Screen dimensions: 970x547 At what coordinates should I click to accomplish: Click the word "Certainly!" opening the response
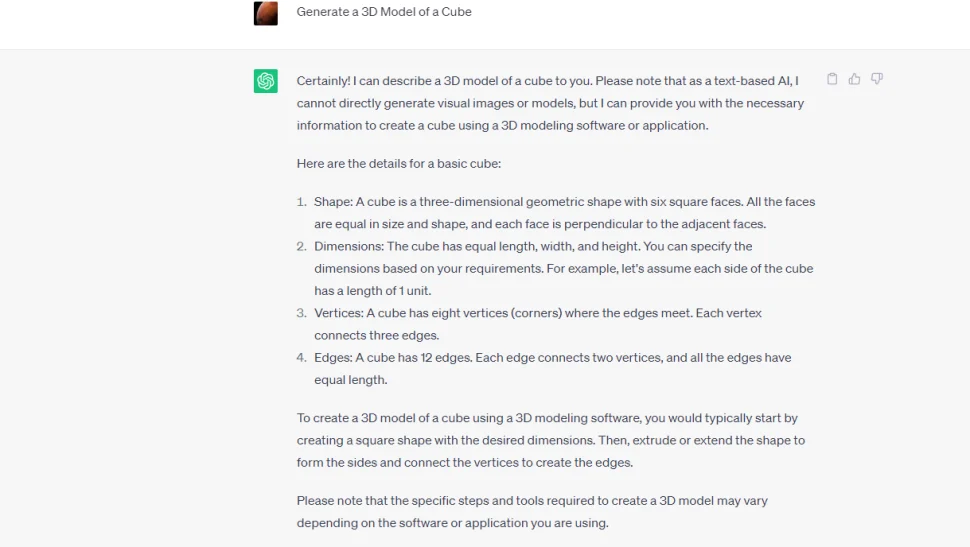pos(323,81)
